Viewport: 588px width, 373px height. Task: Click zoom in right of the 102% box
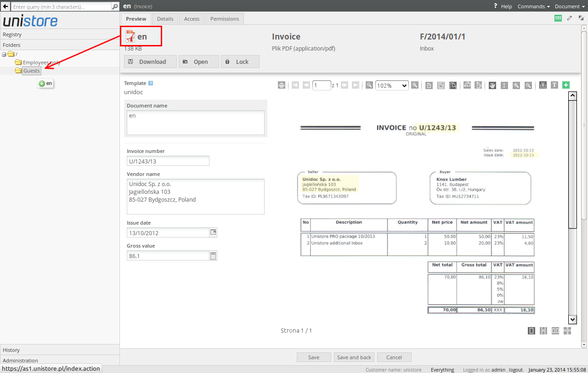(x=415, y=85)
